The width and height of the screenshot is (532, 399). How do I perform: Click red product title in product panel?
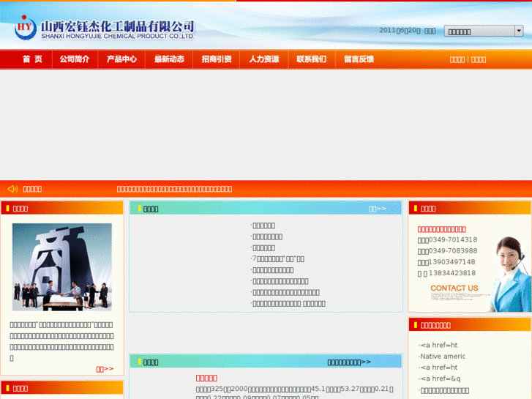point(206,378)
